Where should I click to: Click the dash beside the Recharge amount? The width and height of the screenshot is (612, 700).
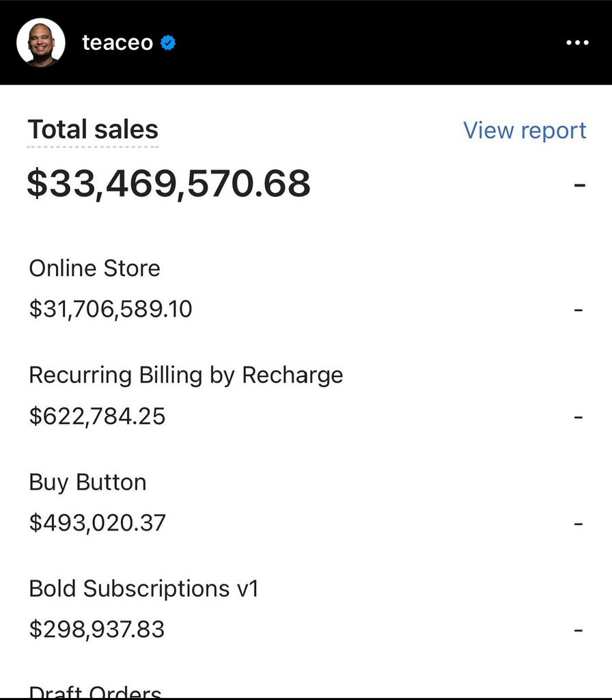(579, 417)
